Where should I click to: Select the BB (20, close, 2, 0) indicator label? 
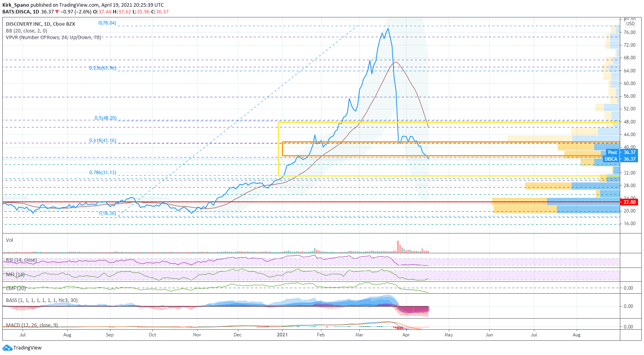pos(27,31)
